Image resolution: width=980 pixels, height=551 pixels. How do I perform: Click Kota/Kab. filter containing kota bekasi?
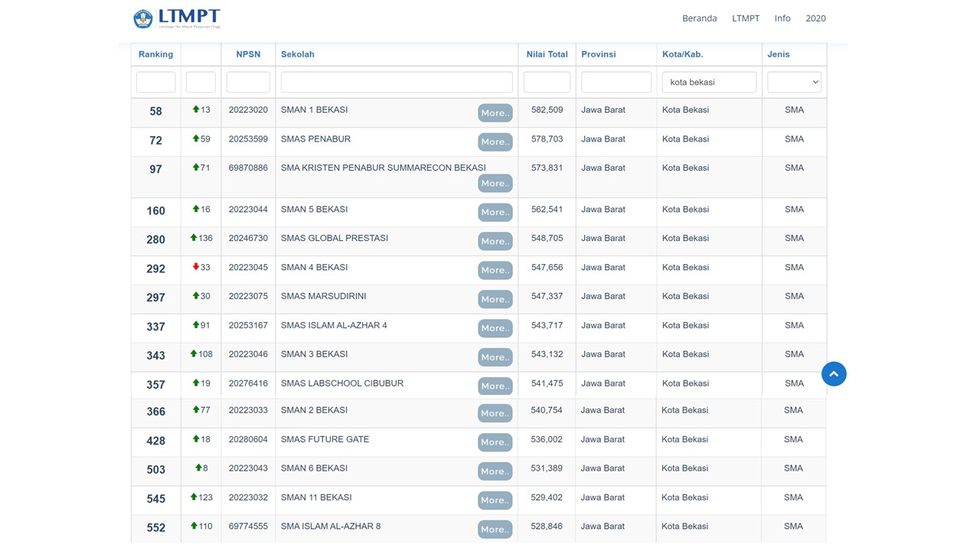709,82
